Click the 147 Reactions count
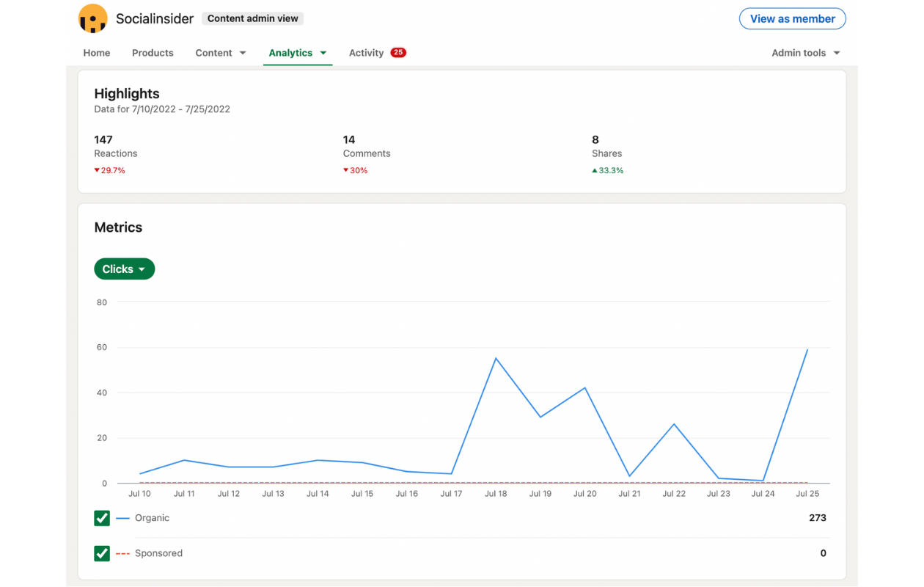This screenshot has width=924, height=587. [103, 139]
